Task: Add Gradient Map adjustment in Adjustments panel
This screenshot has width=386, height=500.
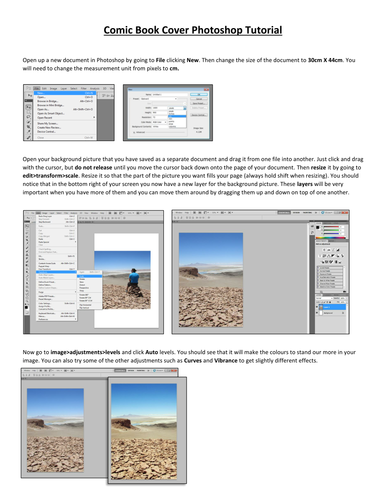Action: coord(336,262)
